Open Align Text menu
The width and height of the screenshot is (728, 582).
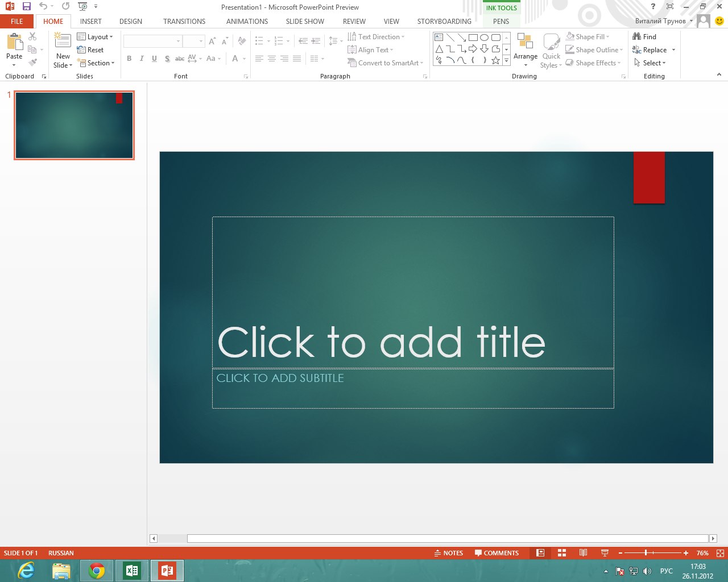(x=370, y=50)
